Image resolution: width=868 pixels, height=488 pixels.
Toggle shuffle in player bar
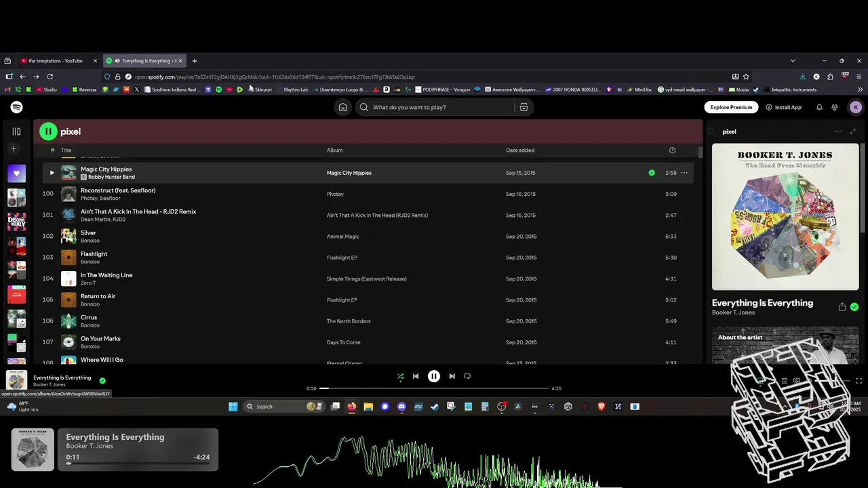pyautogui.click(x=400, y=377)
